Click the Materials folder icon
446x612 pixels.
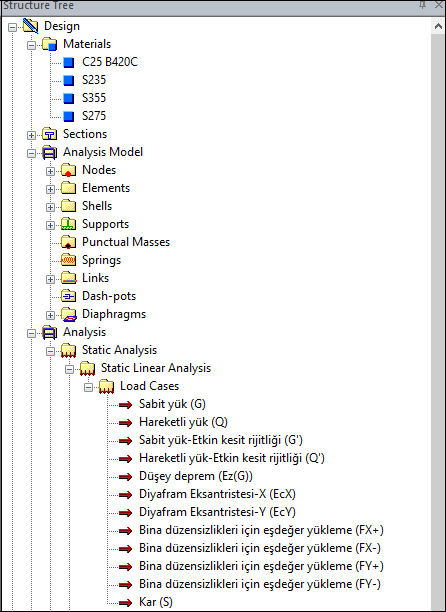49,44
